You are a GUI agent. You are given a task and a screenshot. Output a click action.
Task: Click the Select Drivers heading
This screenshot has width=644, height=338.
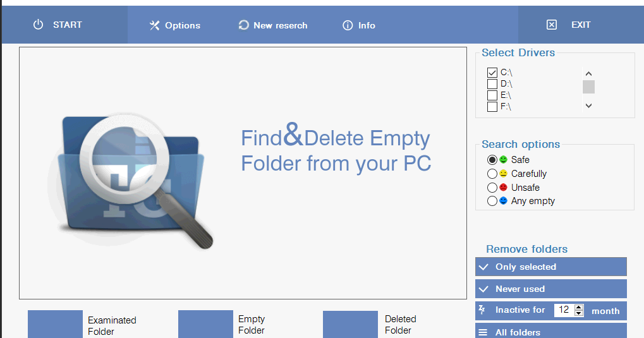tap(518, 52)
